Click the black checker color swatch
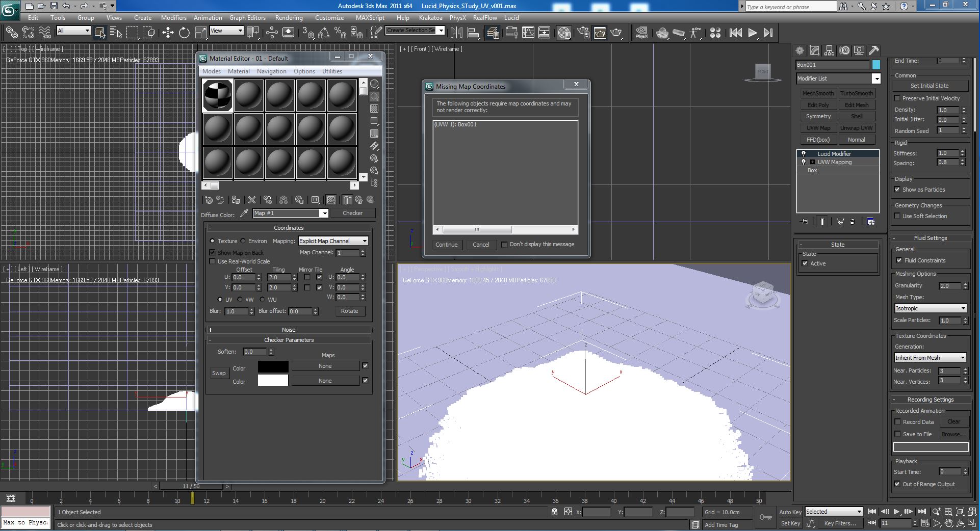Viewport: 980px width, 531px height. (273, 366)
